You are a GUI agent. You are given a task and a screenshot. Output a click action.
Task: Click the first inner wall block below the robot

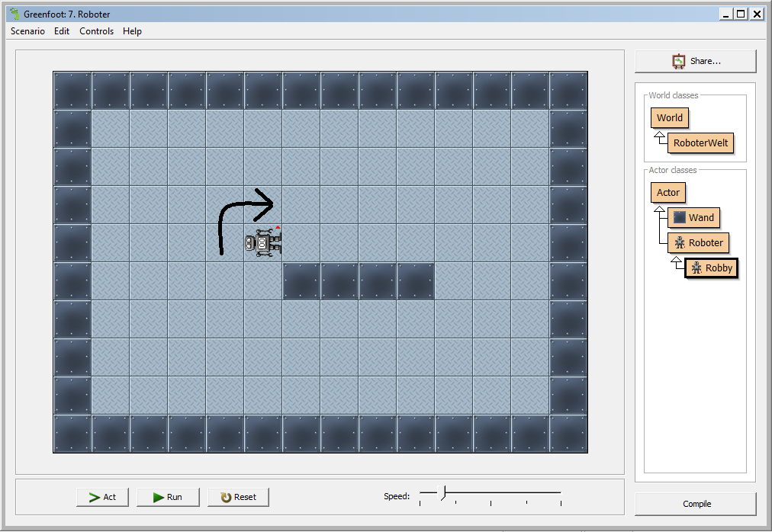(x=301, y=281)
